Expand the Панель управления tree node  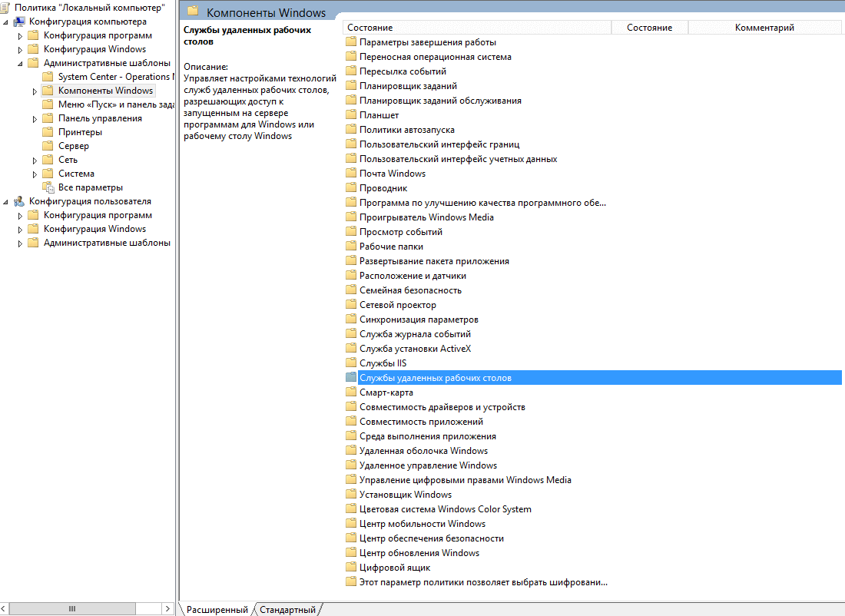(x=35, y=119)
